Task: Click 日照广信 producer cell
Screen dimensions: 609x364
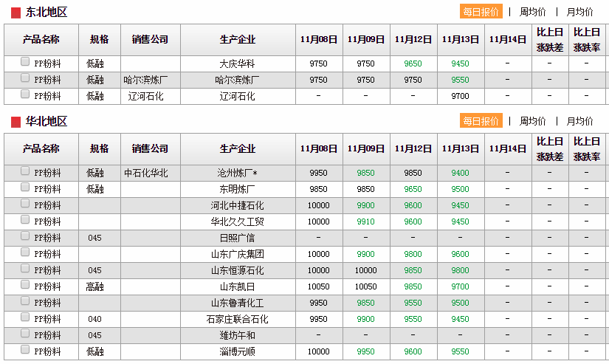Action: coord(237,238)
